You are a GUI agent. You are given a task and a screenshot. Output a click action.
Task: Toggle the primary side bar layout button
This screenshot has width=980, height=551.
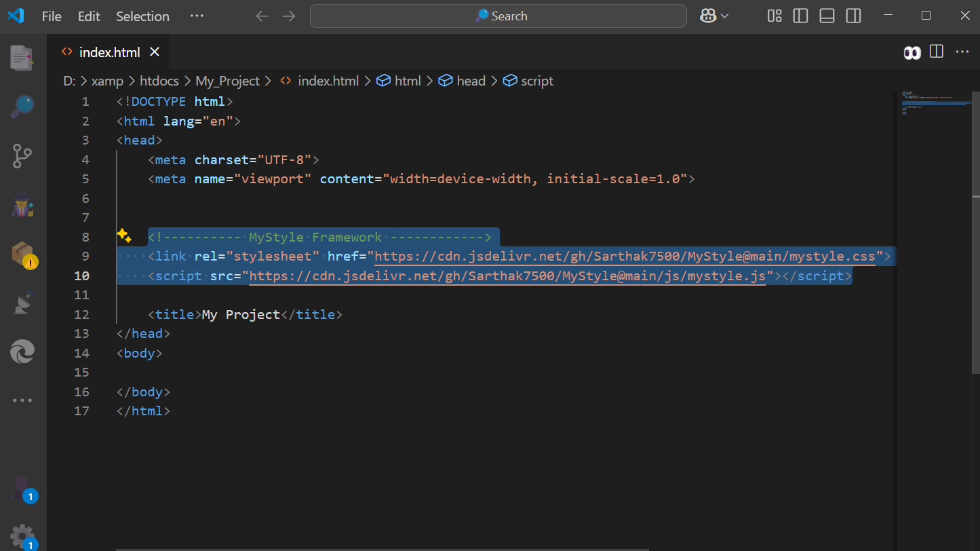800,16
